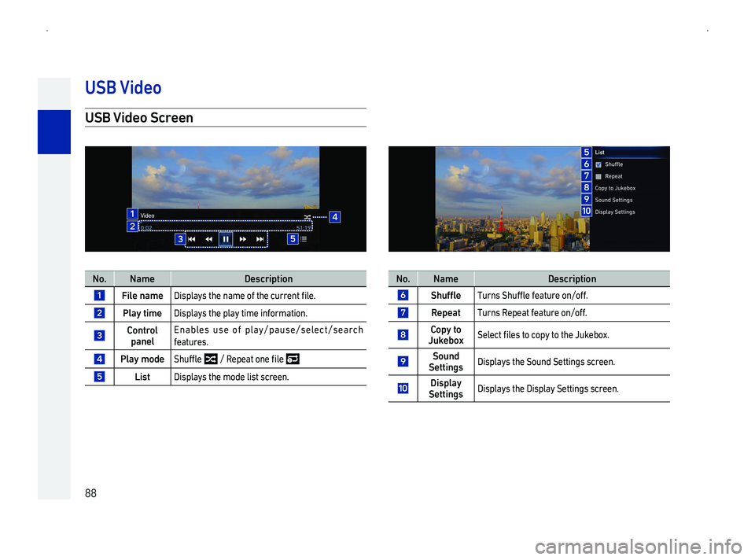Select the Video file name label

148,216
